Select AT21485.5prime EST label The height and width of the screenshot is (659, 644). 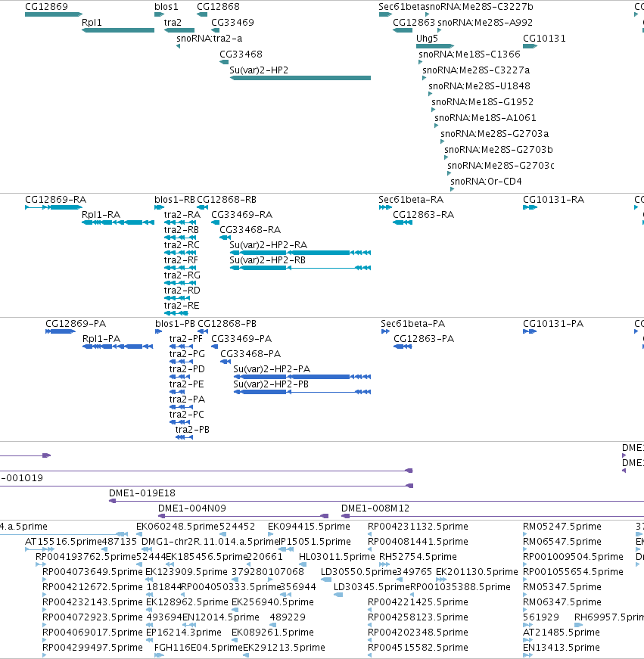point(562,633)
